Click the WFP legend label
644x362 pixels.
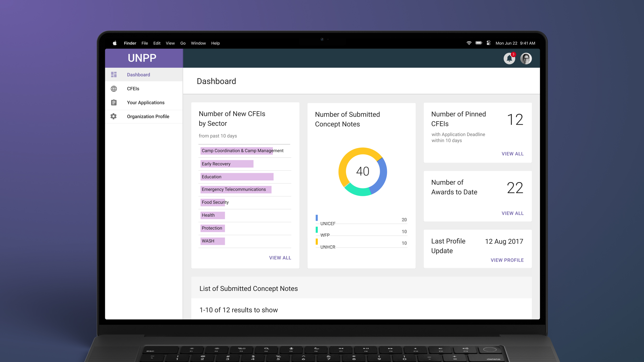click(325, 235)
